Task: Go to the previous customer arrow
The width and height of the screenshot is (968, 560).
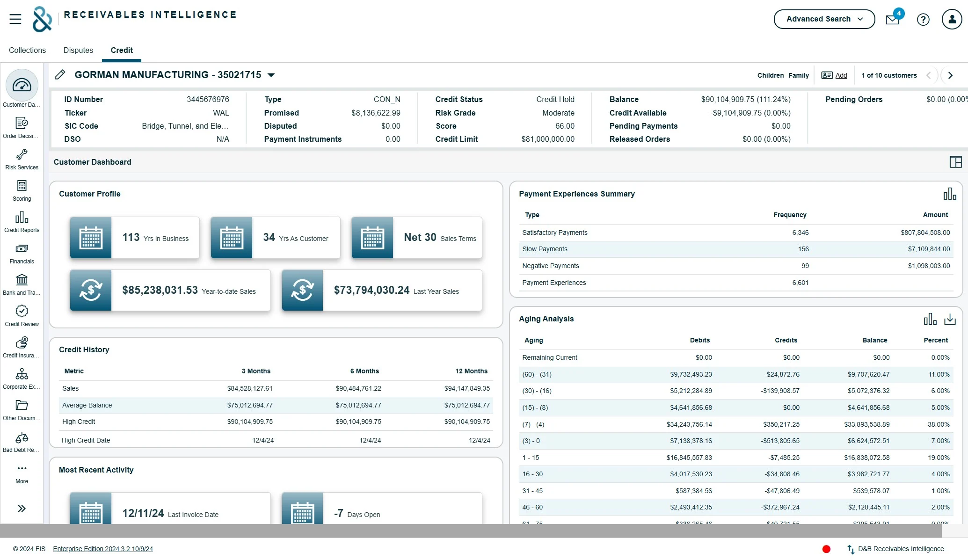Action: point(929,75)
